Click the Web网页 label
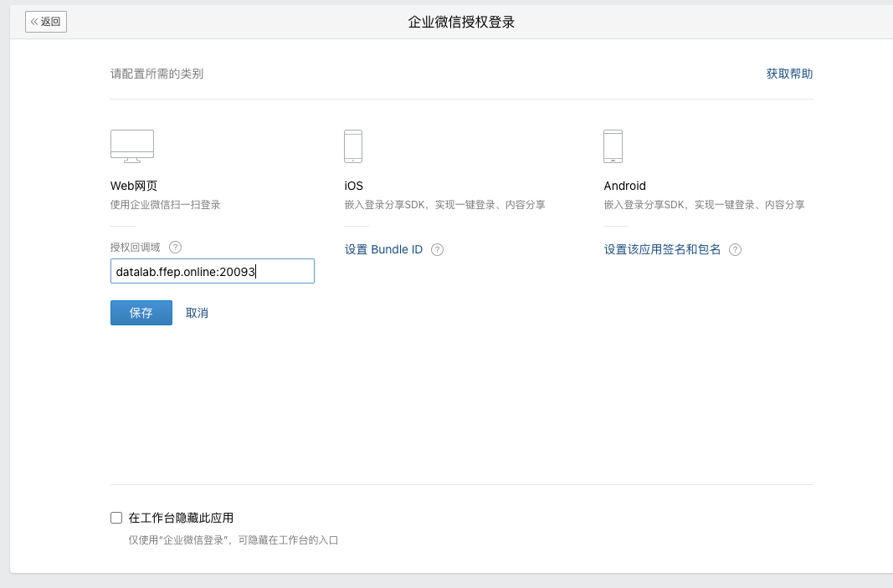The width and height of the screenshot is (893, 588). point(134,186)
